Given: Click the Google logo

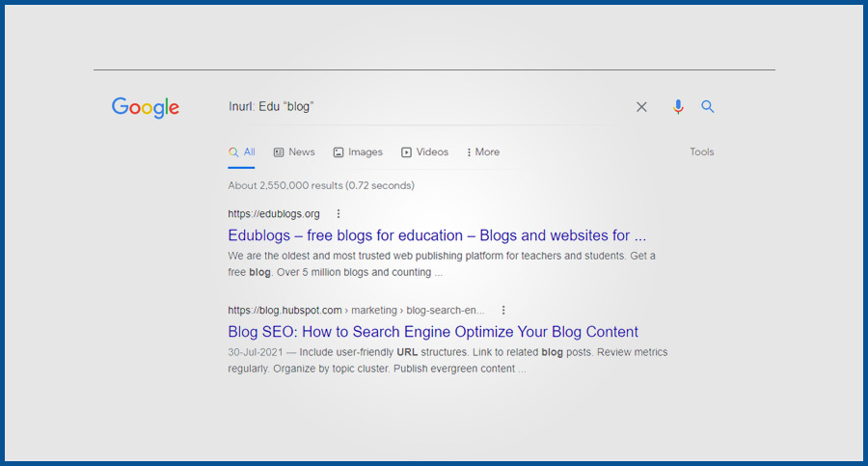Looking at the screenshot, I should [145, 107].
